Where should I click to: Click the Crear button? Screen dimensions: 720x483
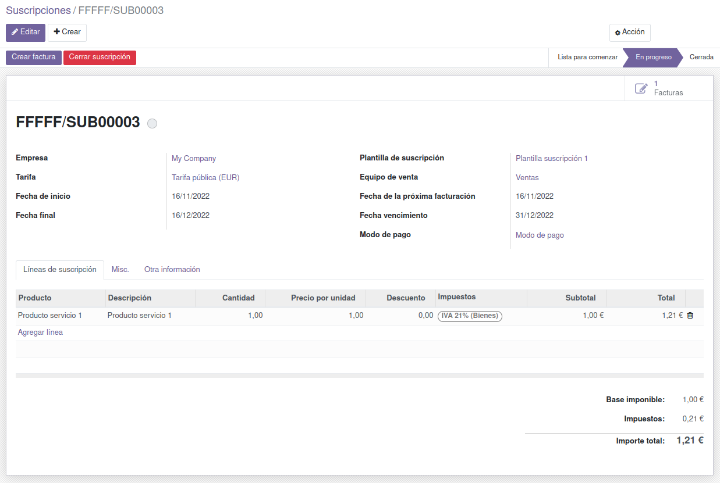point(68,32)
